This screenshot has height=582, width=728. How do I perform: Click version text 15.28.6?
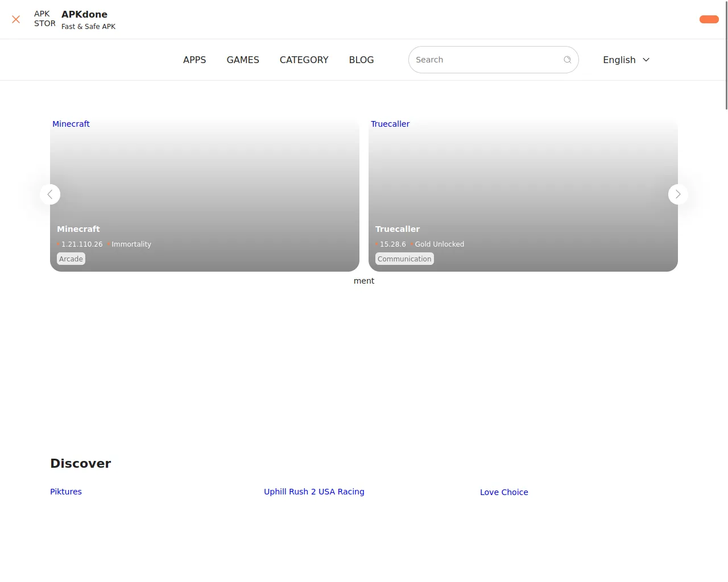click(x=393, y=244)
